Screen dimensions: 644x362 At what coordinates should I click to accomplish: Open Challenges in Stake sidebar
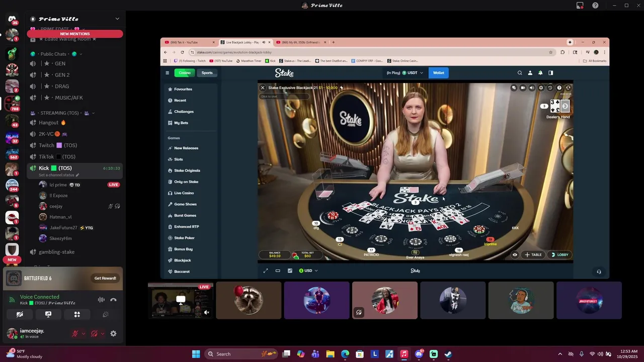click(x=191, y=112)
